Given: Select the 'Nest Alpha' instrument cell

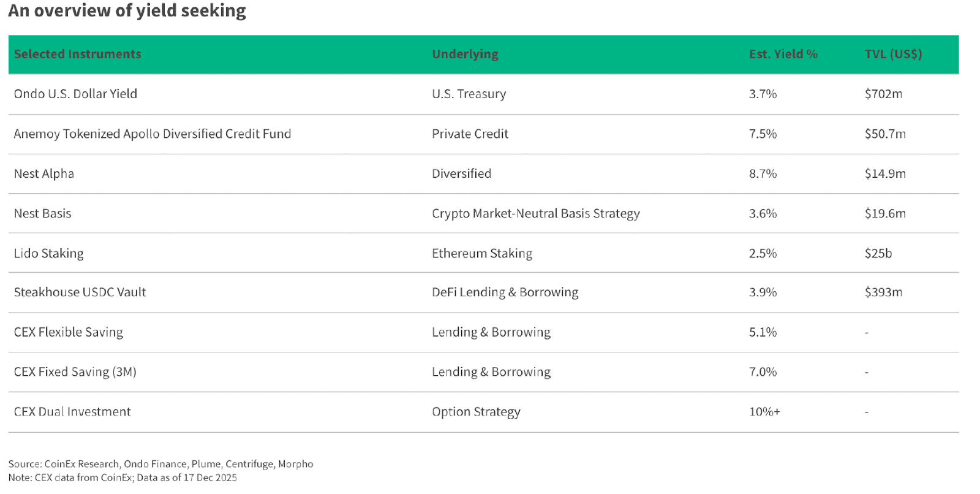Looking at the screenshot, I should [x=44, y=173].
